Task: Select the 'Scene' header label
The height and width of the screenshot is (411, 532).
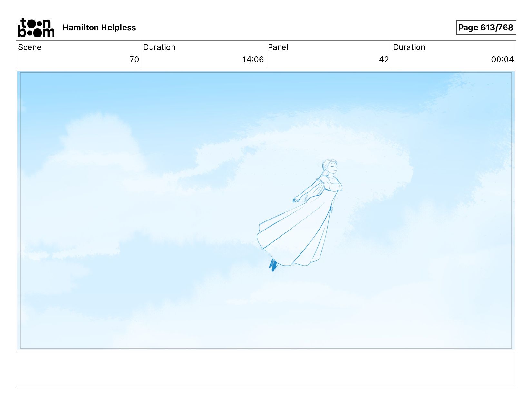Action: (x=30, y=47)
